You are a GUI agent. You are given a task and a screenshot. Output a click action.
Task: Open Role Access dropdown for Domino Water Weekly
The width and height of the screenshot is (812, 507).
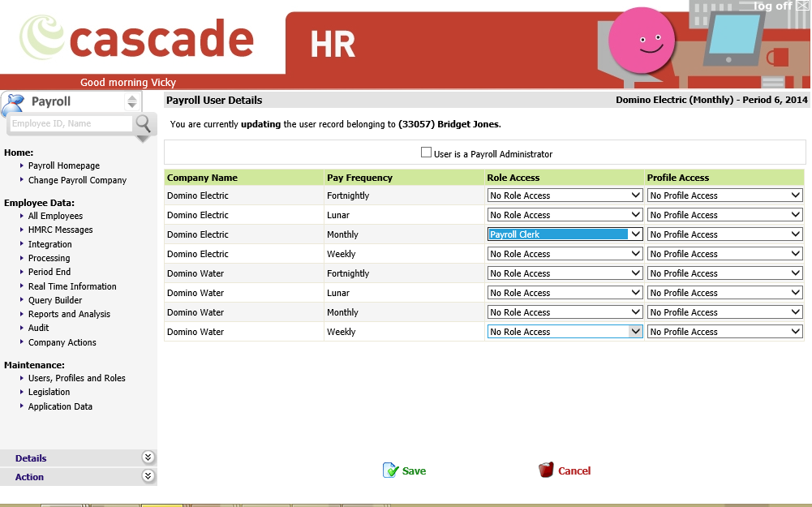coord(565,332)
